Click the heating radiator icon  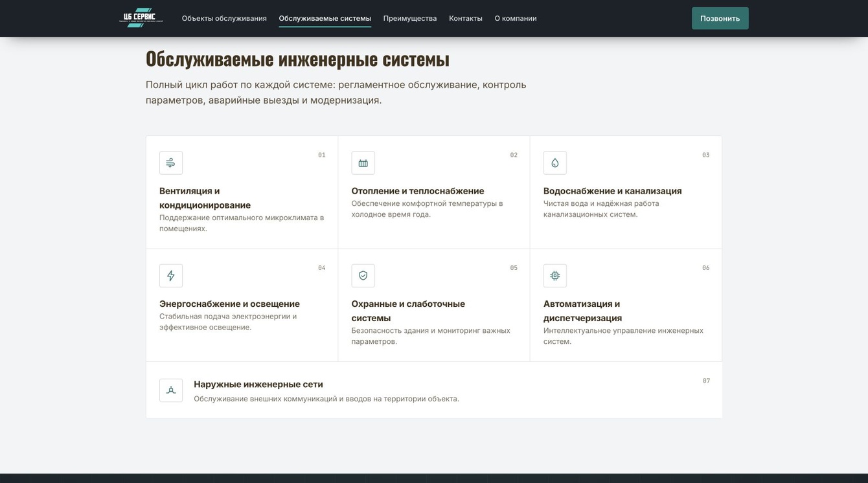pos(363,163)
